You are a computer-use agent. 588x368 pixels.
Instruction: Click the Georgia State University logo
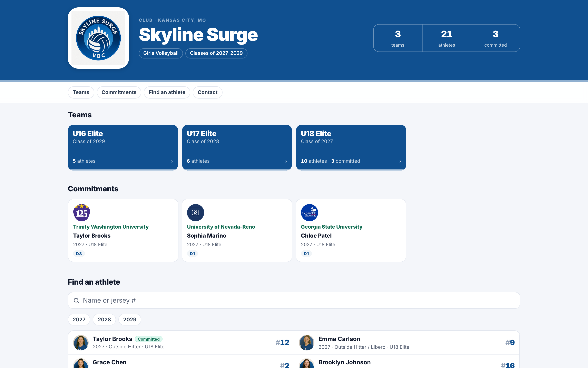(x=309, y=212)
